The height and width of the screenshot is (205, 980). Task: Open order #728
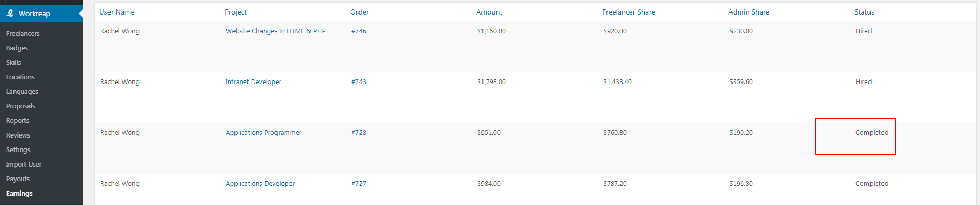click(358, 133)
